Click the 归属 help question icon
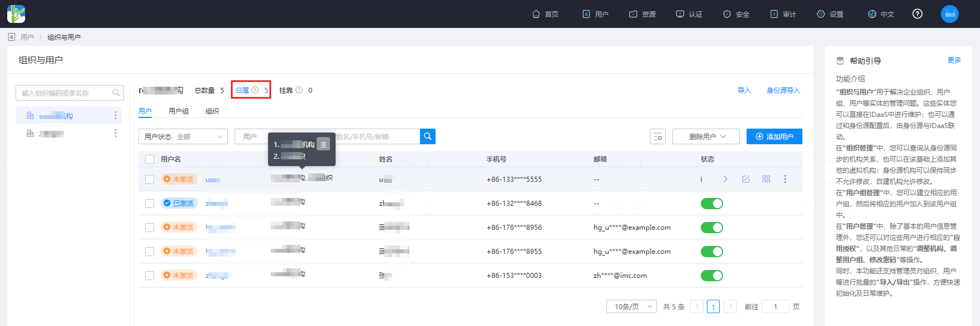Image resolution: width=980 pixels, height=326 pixels. coord(255,90)
